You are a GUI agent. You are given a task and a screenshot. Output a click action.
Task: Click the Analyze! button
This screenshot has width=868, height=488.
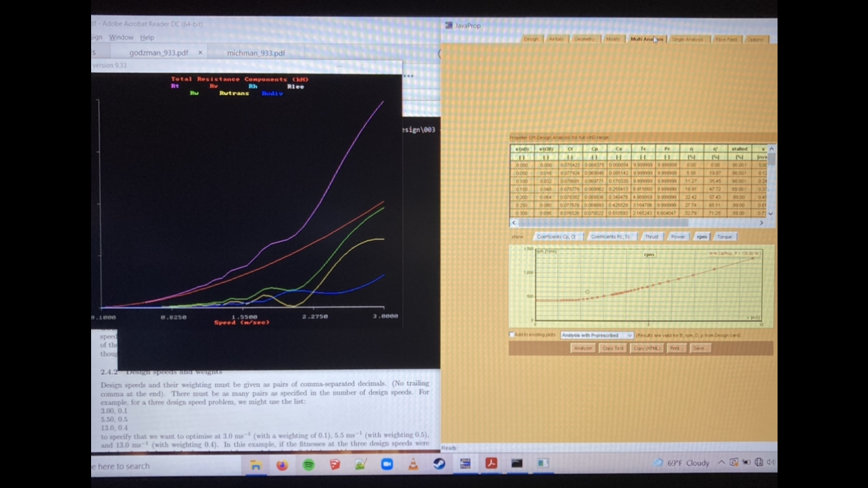click(583, 348)
